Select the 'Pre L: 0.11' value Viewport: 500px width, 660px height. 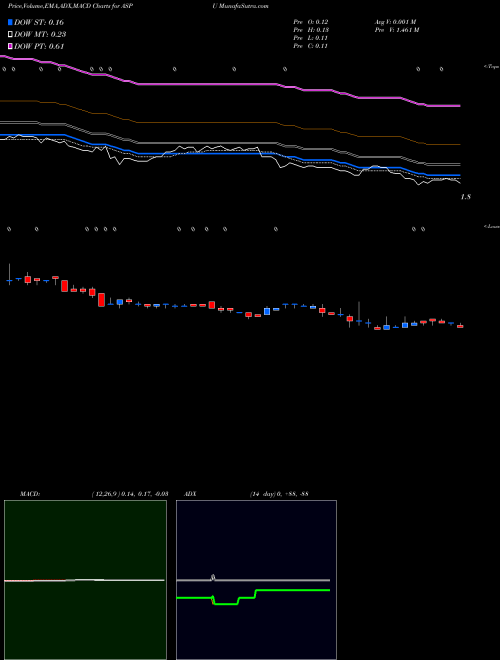click(311, 38)
